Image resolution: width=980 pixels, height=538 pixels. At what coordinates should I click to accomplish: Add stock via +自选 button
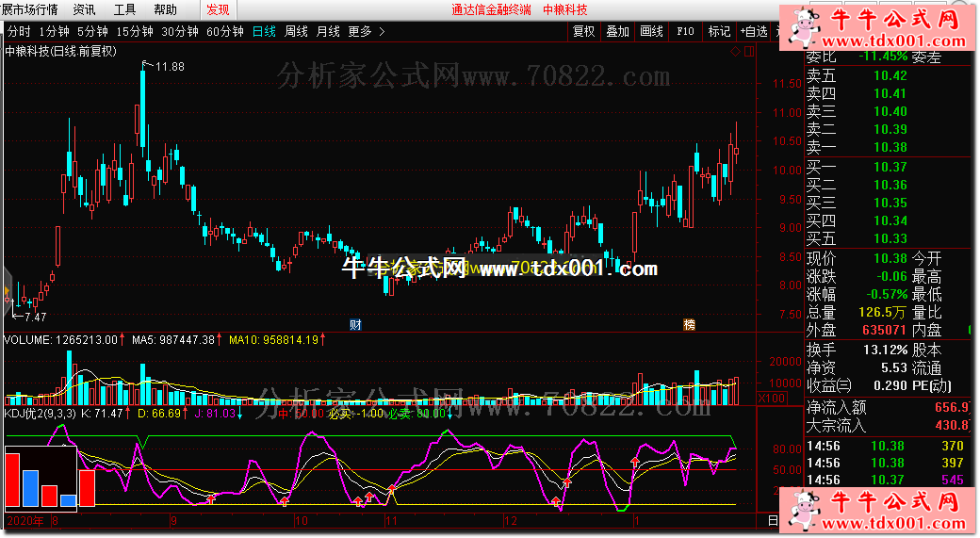(x=754, y=31)
